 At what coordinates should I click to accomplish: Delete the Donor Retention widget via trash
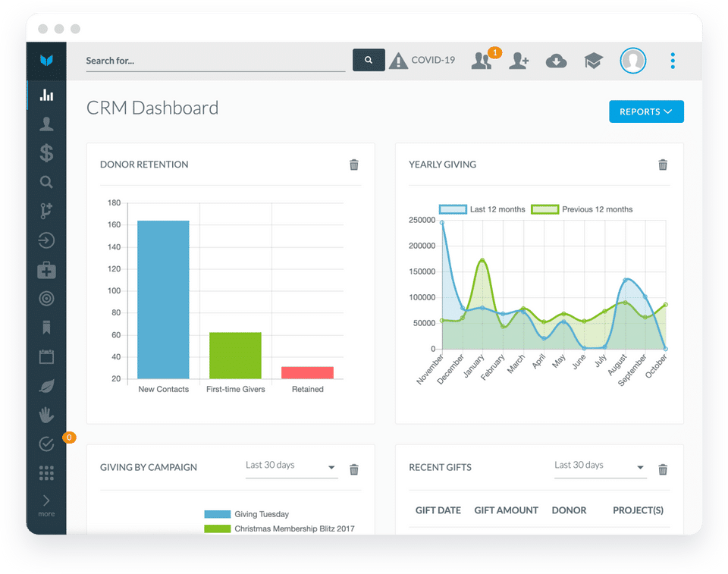coord(354,165)
